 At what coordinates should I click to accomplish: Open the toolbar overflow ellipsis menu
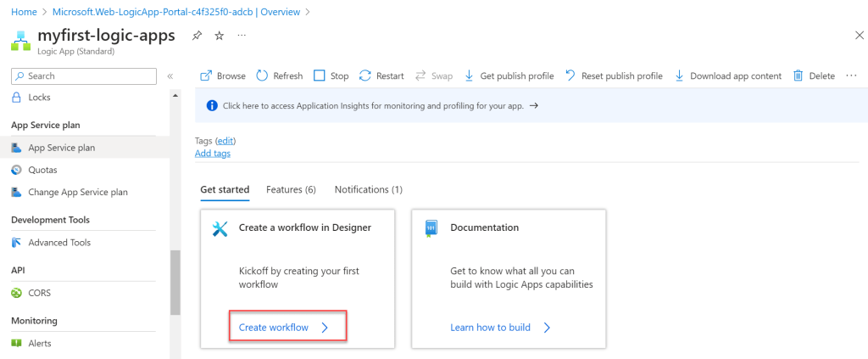click(x=851, y=76)
